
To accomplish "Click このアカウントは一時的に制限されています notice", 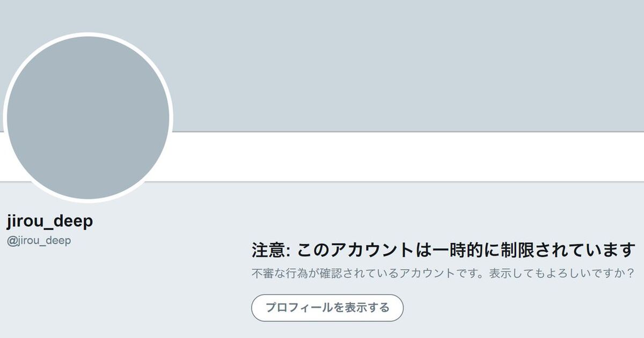I will 466,250.
